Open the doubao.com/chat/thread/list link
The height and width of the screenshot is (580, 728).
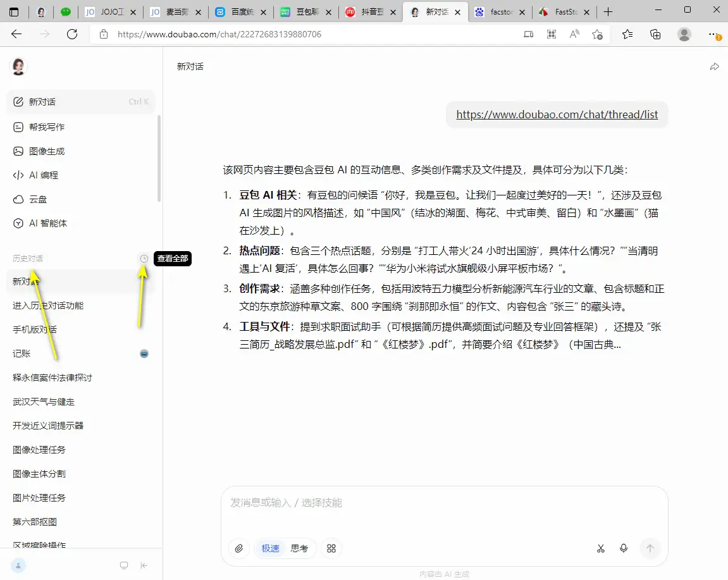point(557,114)
